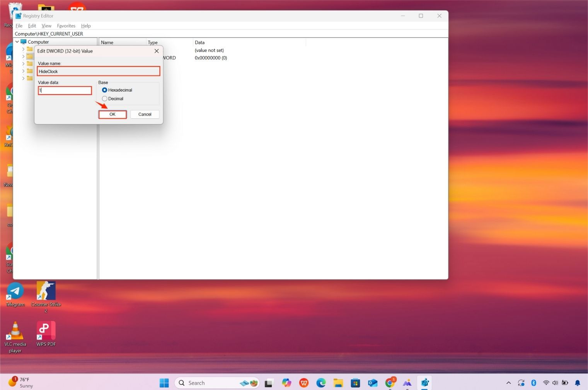Launch Microsoft Edge from the taskbar
Image resolution: width=588 pixels, height=390 pixels.
click(321, 383)
